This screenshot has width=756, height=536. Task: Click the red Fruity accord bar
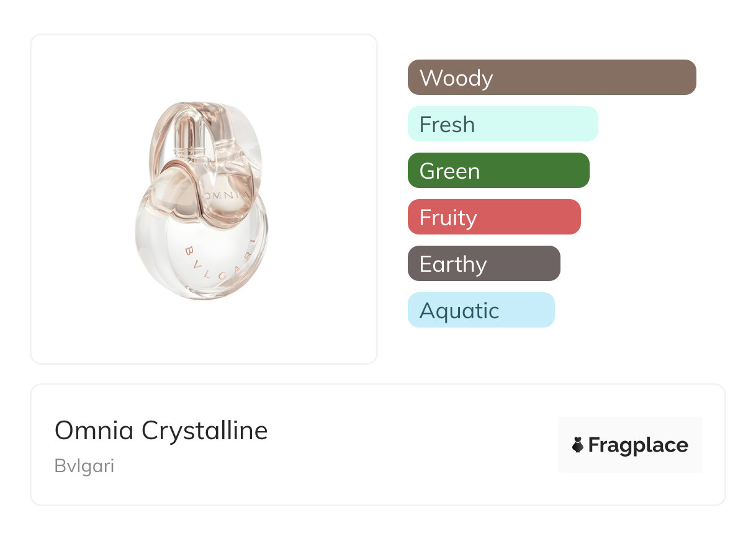(493, 217)
